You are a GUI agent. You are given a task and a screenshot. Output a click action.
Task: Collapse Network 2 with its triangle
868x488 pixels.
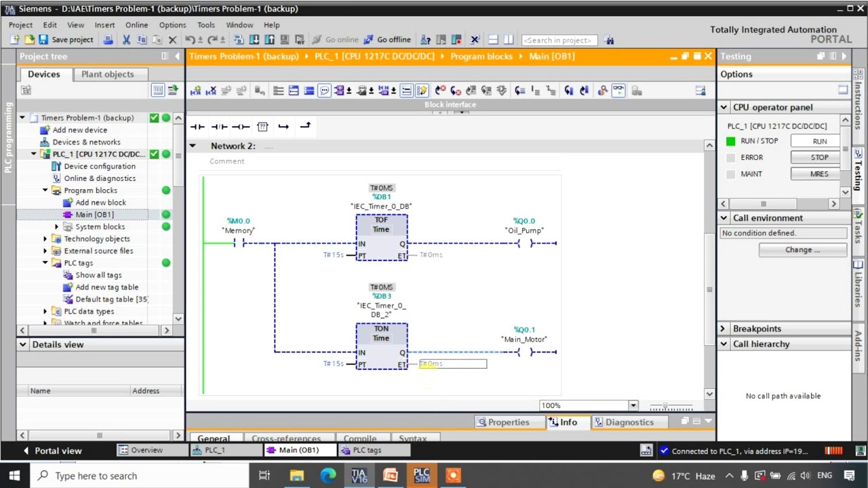coord(193,146)
